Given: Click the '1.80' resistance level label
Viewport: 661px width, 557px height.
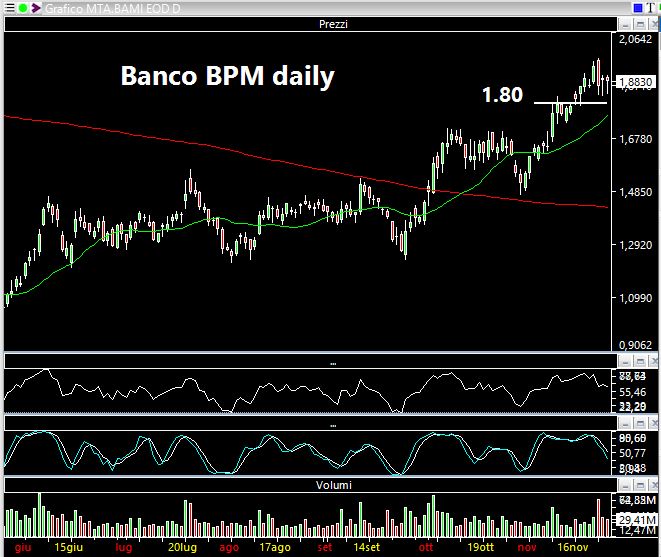Looking at the screenshot, I should [x=502, y=95].
